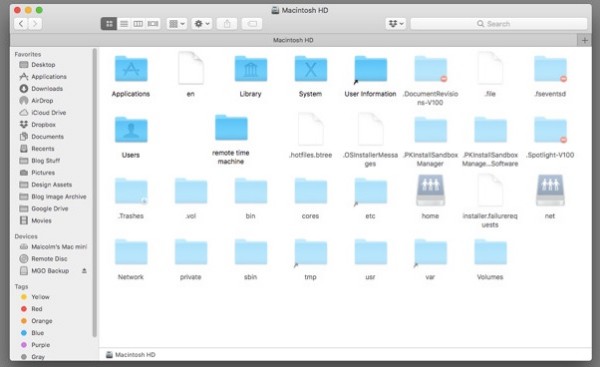Switch to column view mode
Image resolution: width=600 pixels, height=367 pixels.
click(138, 24)
